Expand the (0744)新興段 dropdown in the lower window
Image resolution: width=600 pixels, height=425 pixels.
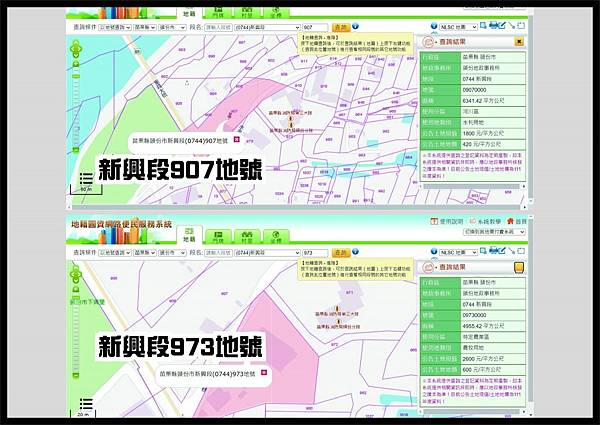click(x=267, y=253)
